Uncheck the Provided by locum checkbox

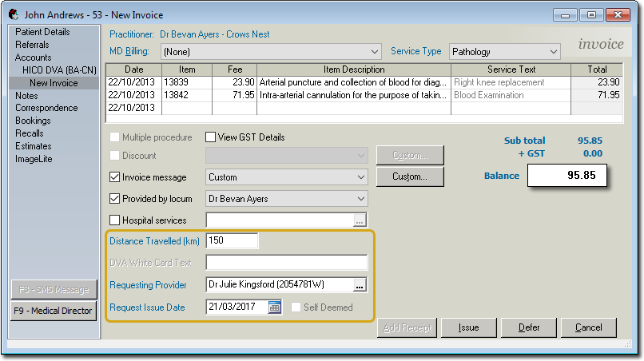point(114,199)
